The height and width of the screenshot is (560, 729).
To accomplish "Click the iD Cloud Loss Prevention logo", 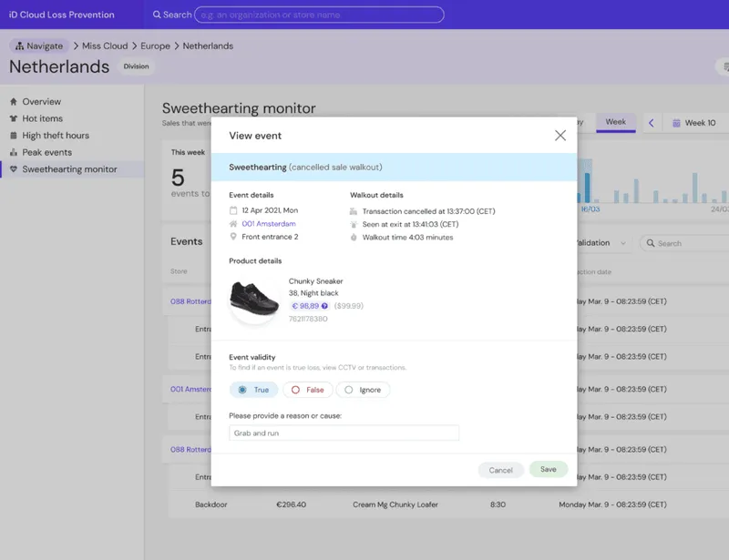I will (x=61, y=15).
